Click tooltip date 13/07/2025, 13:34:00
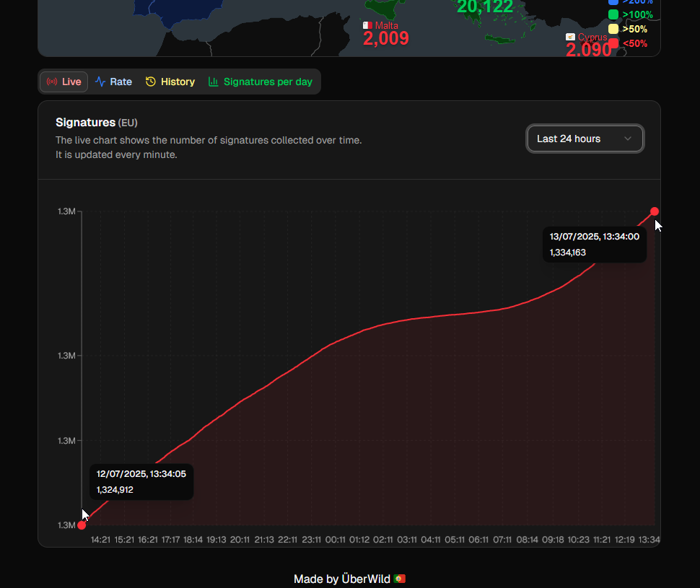700x588 pixels. 594,237
